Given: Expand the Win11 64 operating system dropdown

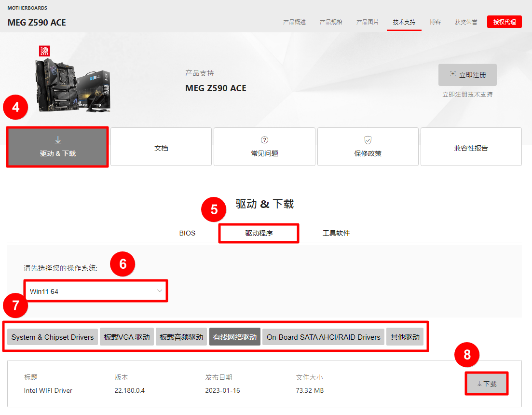Looking at the screenshot, I should tap(95, 291).
